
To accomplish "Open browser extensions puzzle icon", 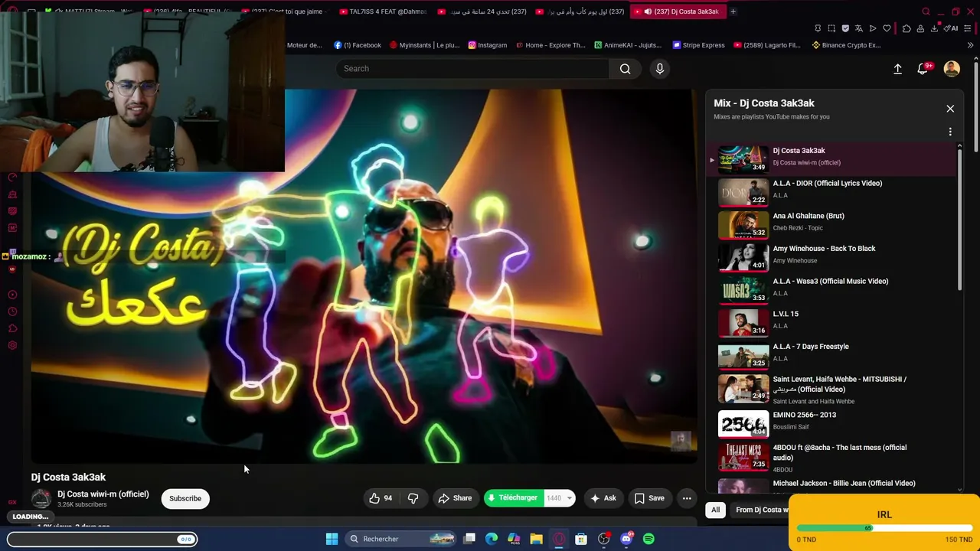I will pos(906,28).
